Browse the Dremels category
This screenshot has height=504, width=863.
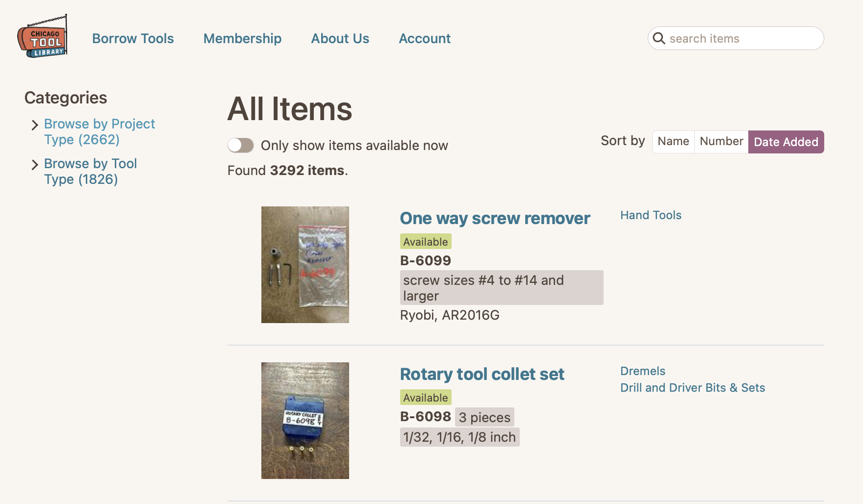click(x=642, y=371)
